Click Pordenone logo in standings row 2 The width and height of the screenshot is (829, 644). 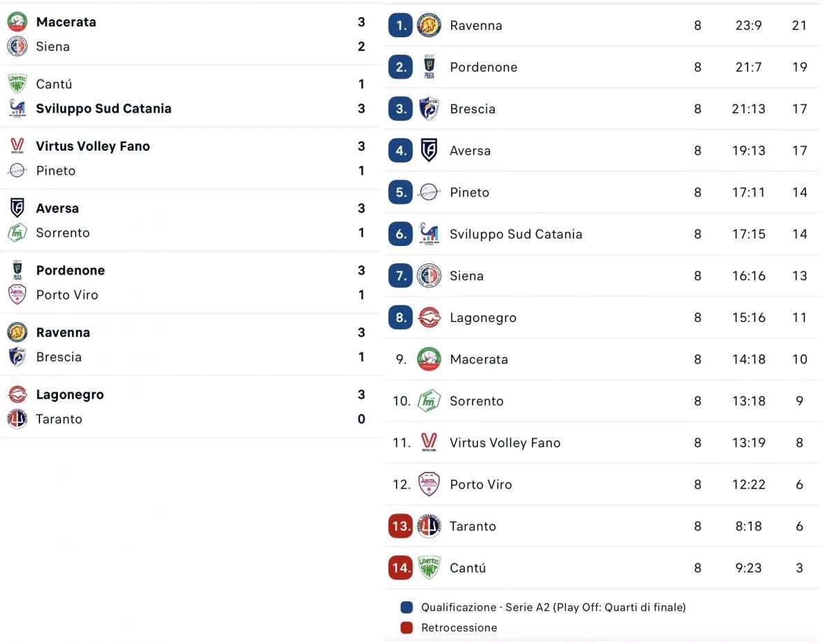point(429,67)
